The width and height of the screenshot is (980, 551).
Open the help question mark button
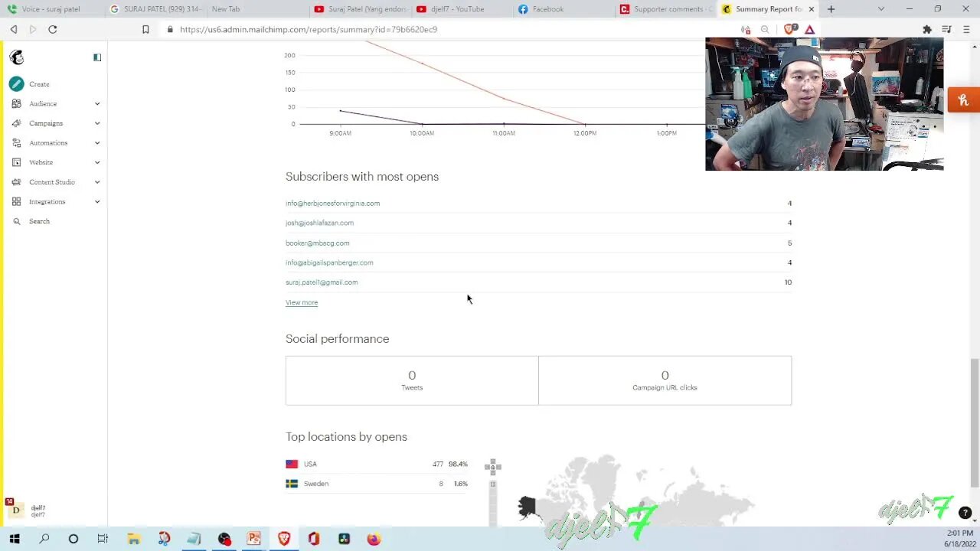(965, 513)
